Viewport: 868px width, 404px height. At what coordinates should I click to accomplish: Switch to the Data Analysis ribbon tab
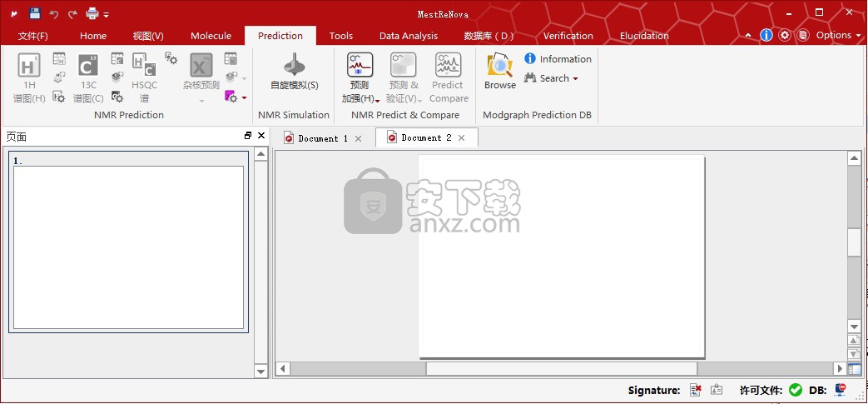point(409,36)
